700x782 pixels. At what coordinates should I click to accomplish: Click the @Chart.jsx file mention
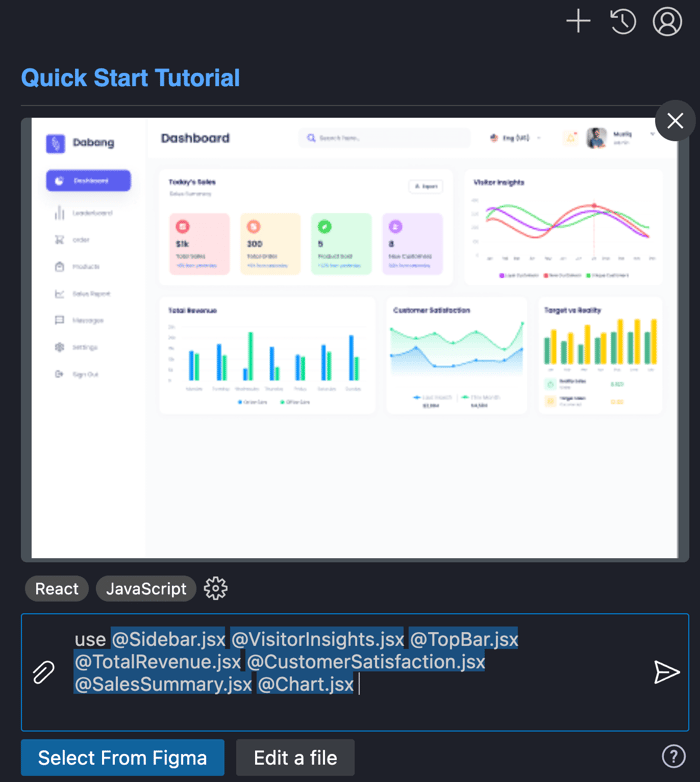[x=306, y=684]
